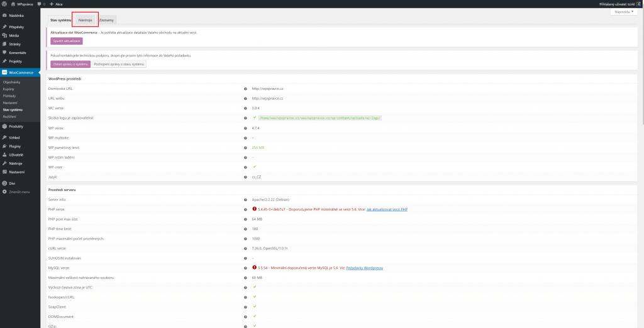This screenshot has width=644, height=328.
Task: Click the wc-logs folder path text
Action: click(320, 118)
